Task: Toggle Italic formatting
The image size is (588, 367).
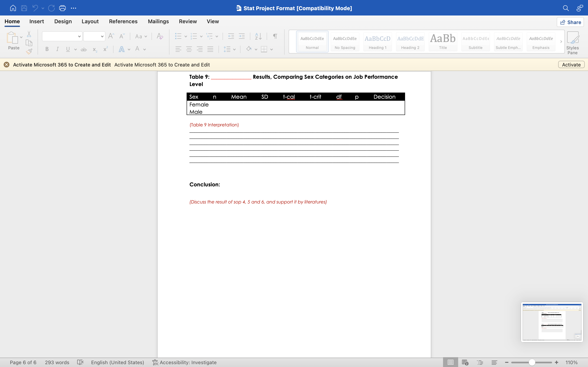Action: [x=58, y=49]
